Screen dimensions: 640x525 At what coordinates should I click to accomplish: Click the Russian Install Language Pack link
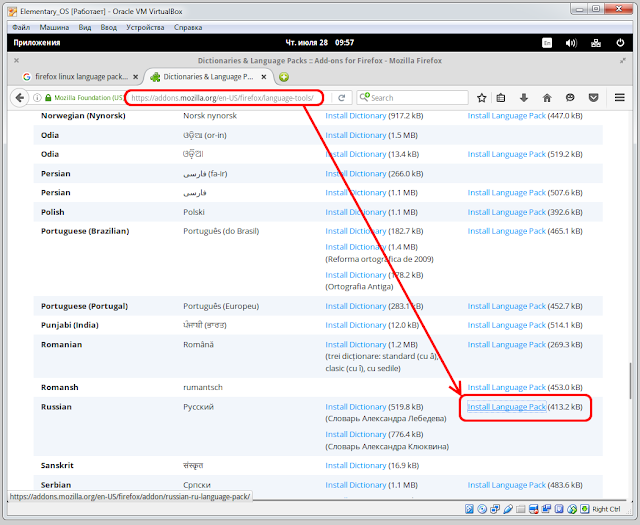[x=507, y=407]
